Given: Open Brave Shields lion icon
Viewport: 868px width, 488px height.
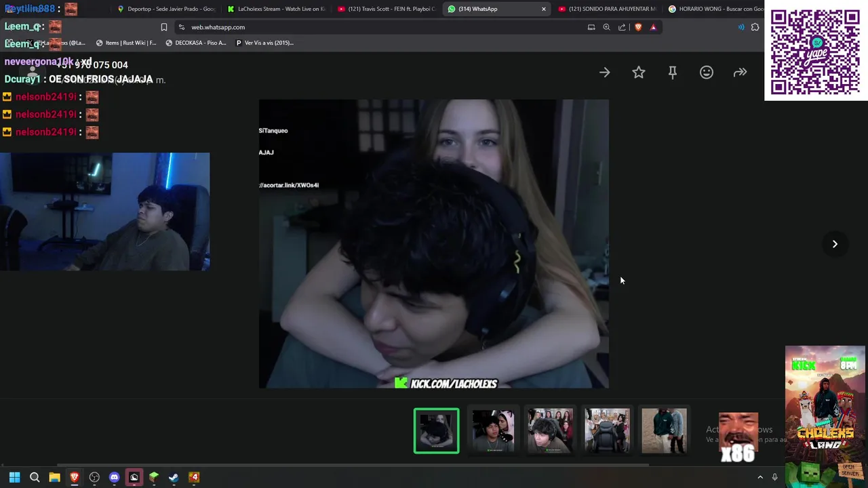Looking at the screenshot, I should tap(638, 27).
